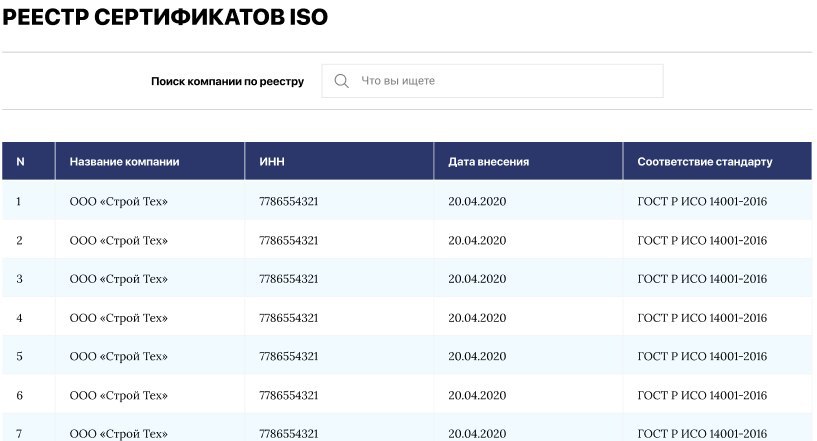Screen dimensions: 817x441
Task: Click the date 20.04.2020 in row 4
Action: coord(477,318)
